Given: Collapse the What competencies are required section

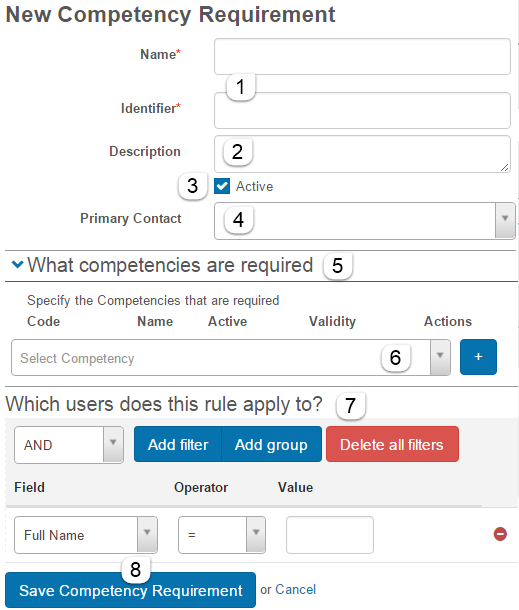Looking at the screenshot, I should (x=18, y=265).
